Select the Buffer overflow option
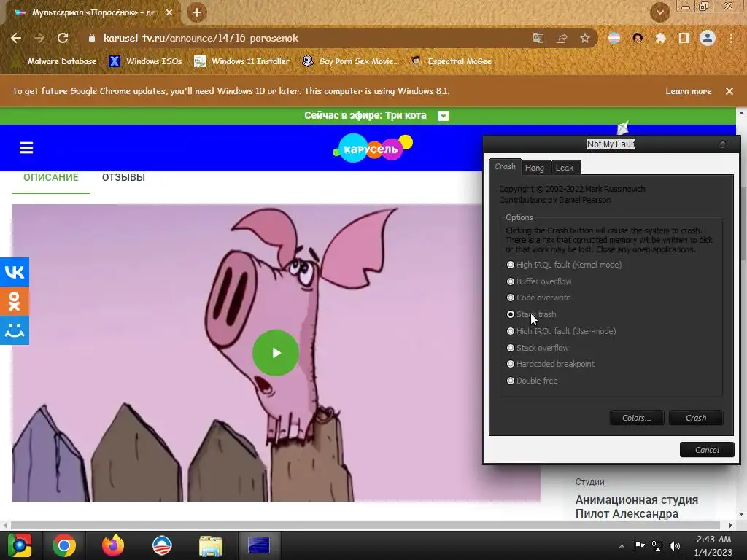The width and height of the screenshot is (747, 560). pyautogui.click(x=539, y=281)
